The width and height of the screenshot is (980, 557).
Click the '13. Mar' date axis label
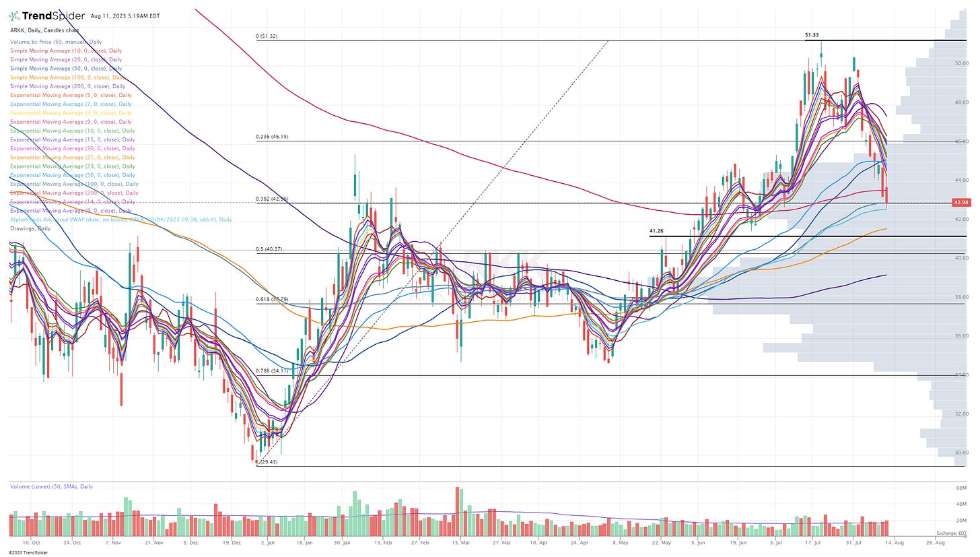click(460, 542)
